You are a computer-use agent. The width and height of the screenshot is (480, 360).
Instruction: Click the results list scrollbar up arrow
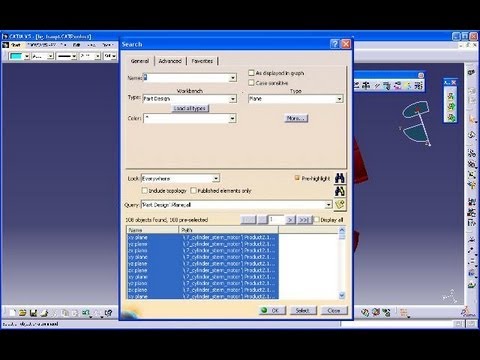coord(342,230)
